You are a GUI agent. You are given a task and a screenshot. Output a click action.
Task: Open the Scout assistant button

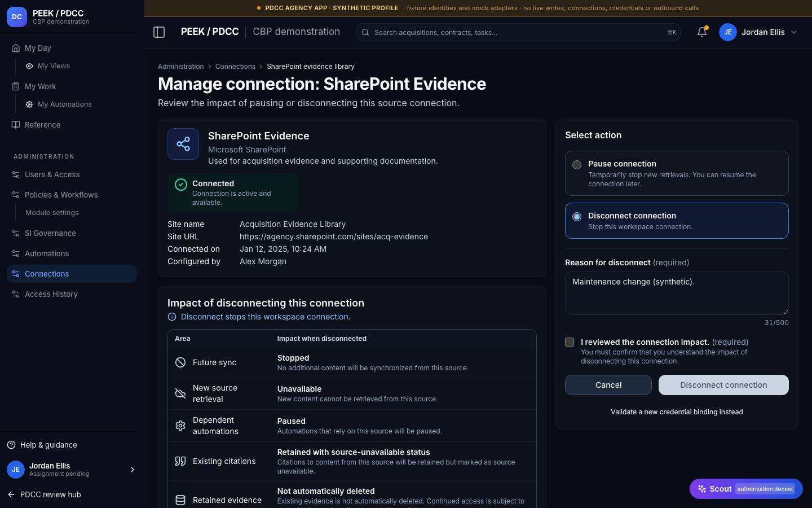coord(746,489)
